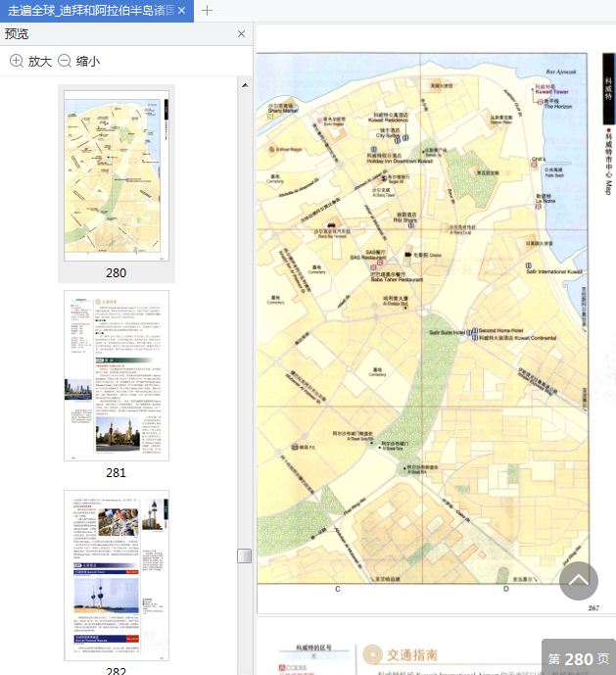Click the page number 280 label under thumbnail

(117, 273)
